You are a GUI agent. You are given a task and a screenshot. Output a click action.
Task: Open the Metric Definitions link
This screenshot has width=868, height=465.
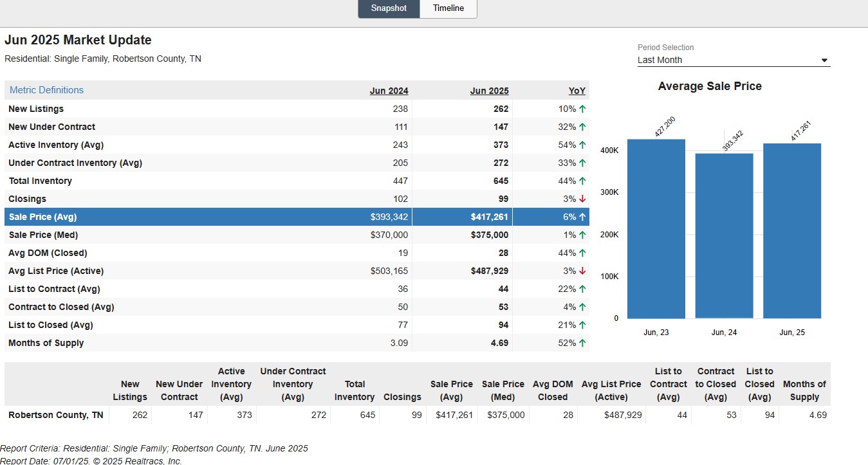click(x=46, y=90)
